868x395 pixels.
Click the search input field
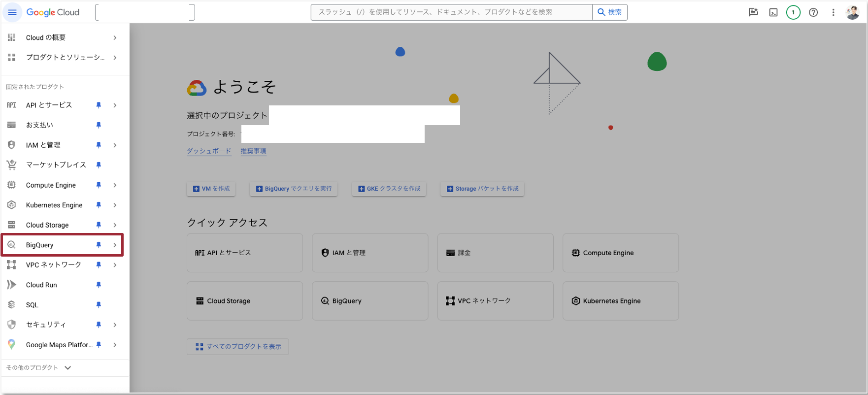pyautogui.click(x=451, y=12)
